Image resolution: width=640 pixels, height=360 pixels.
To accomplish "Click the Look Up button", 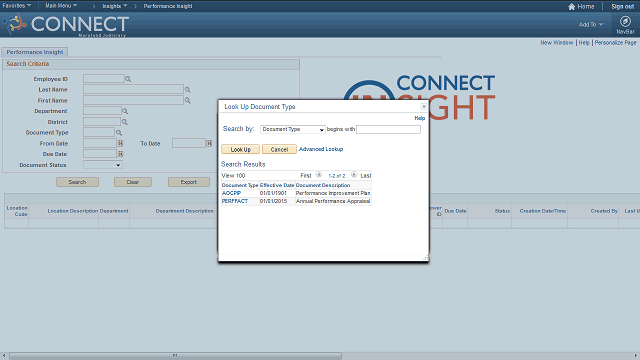I will click(240, 149).
